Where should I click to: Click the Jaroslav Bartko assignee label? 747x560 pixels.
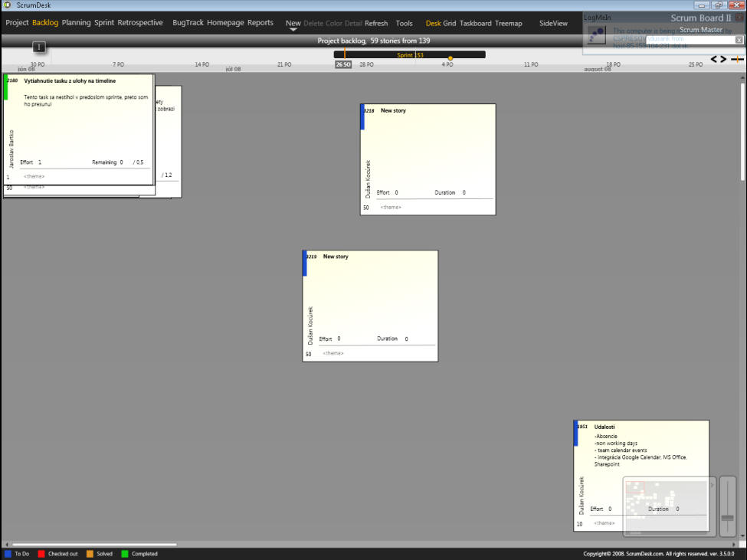click(11, 149)
